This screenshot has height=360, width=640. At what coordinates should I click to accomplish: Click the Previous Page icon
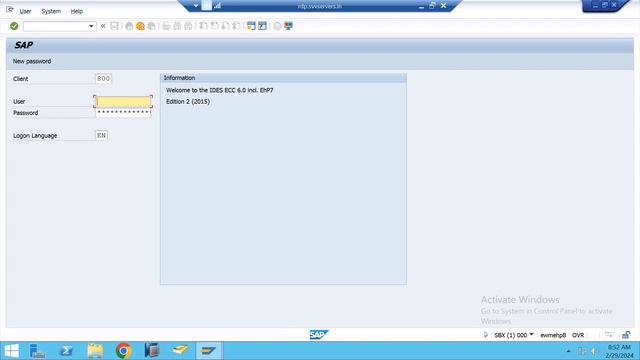click(214, 26)
